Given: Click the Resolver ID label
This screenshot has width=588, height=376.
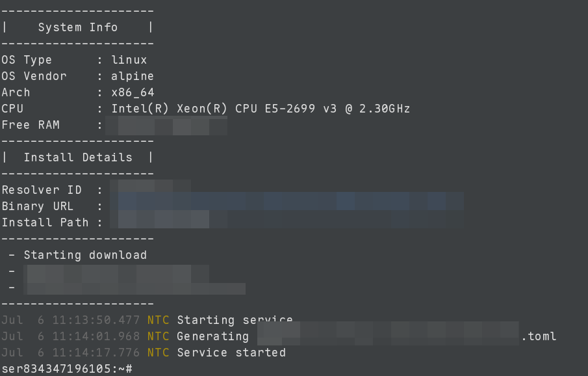Looking at the screenshot, I should (42, 190).
